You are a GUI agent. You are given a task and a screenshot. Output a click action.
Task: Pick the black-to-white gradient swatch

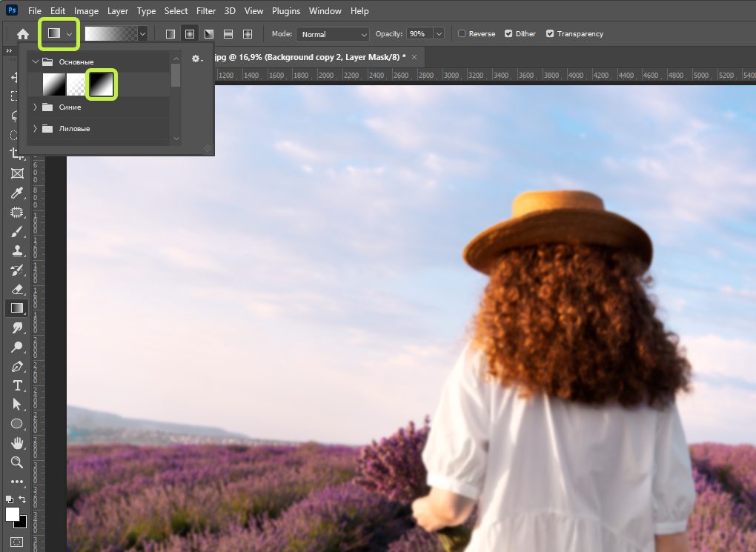(102, 84)
